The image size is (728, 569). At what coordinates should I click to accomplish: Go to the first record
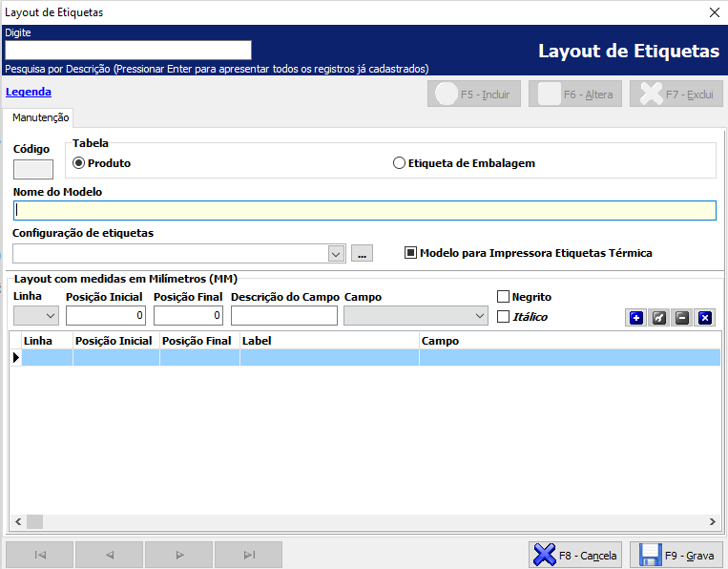[x=40, y=555]
